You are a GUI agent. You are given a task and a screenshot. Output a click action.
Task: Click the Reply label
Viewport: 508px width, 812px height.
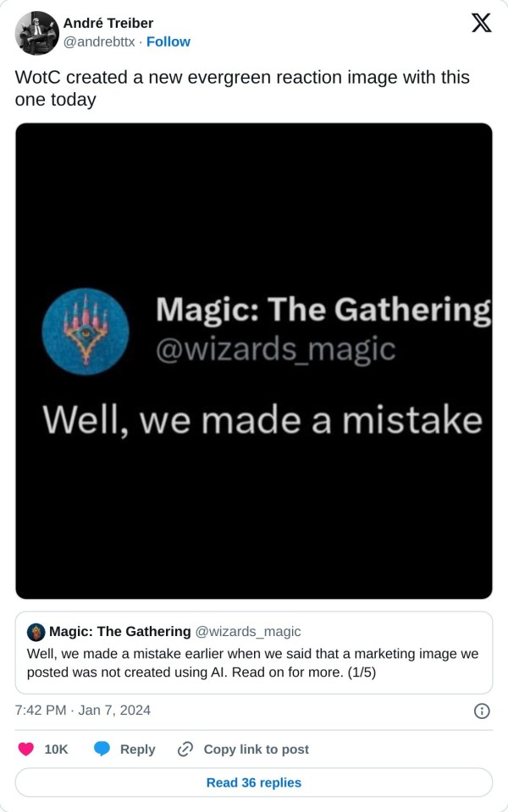137,749
